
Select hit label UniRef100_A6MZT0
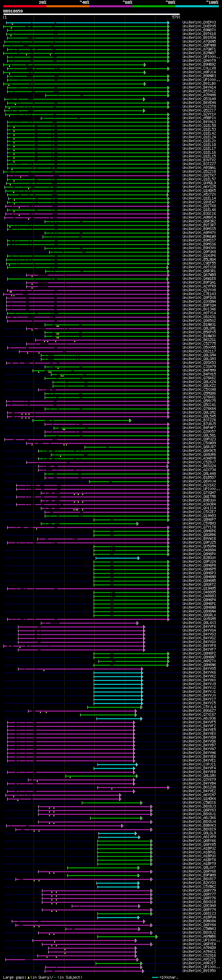pyautogui.click(x=199, y=661)
